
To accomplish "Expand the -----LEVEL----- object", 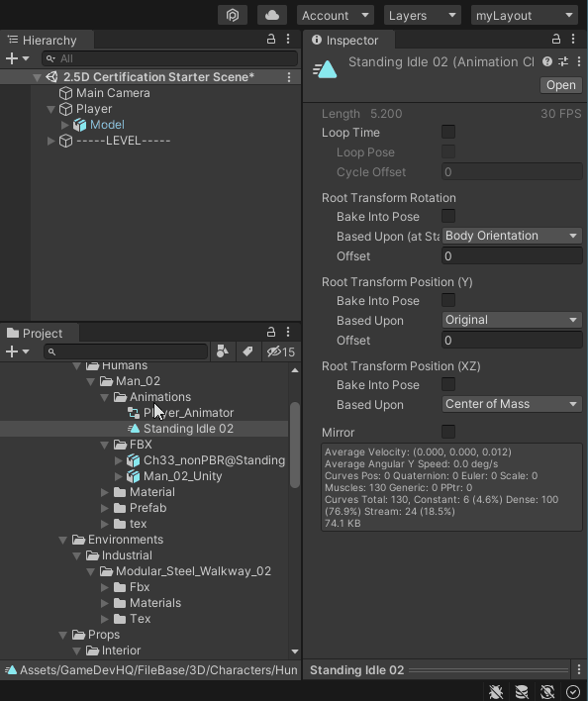I will tap(50, 141).
